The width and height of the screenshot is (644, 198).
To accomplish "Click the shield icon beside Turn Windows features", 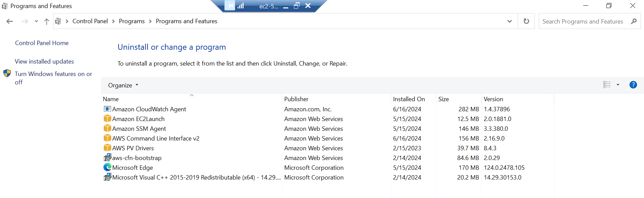I will tap(7, 73).
